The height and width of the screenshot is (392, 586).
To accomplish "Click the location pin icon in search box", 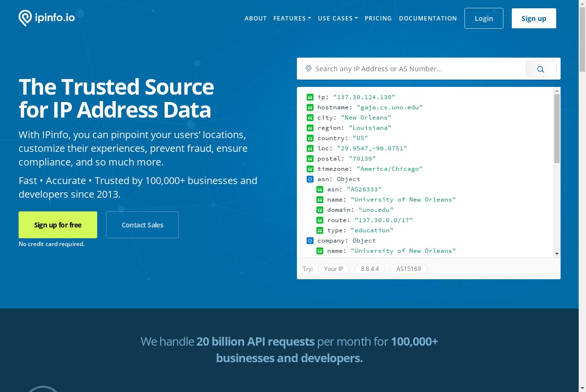I will [309, 69].
